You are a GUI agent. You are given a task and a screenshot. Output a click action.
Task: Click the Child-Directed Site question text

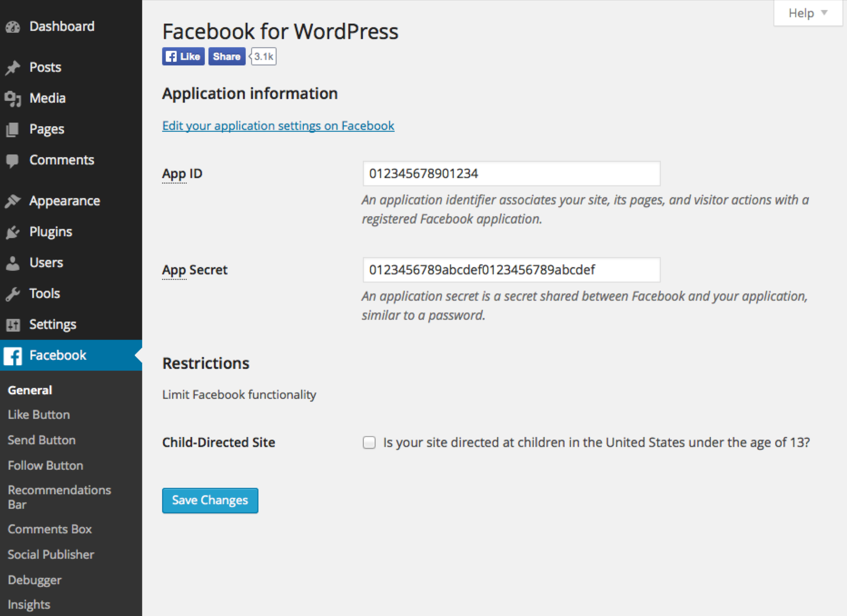coord(596,442)
